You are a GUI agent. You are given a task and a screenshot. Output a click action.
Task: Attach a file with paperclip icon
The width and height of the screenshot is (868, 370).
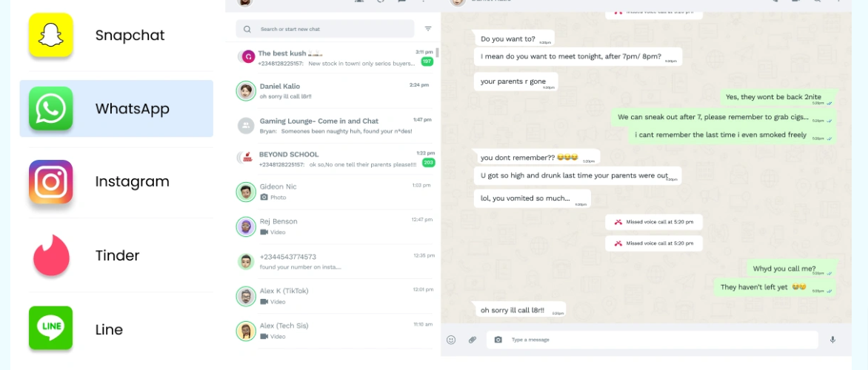(473, 340)
